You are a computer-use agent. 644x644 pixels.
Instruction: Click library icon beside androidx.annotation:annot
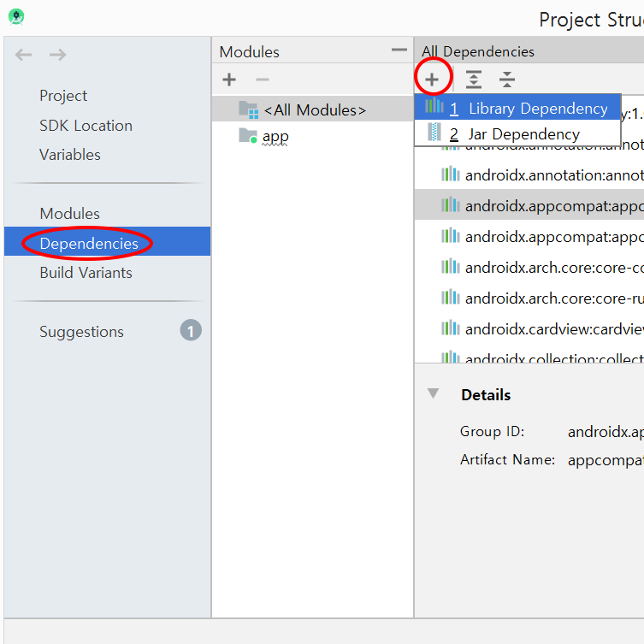pyautogui.click(x=451, y=174)
